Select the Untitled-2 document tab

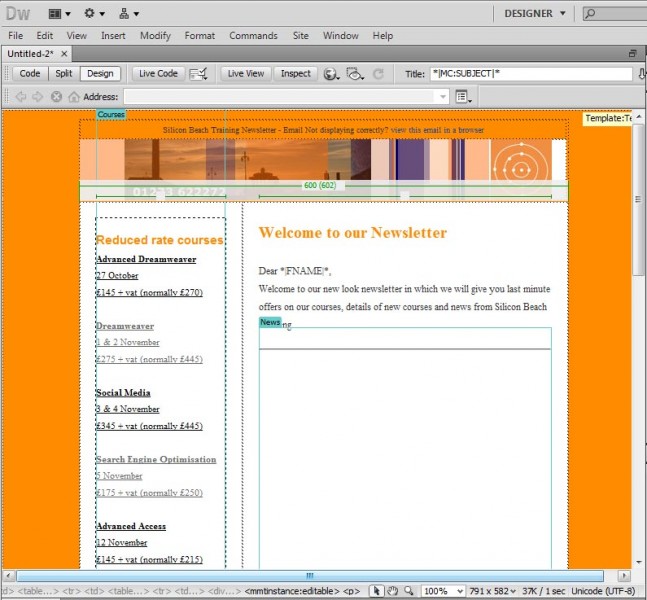30,53
